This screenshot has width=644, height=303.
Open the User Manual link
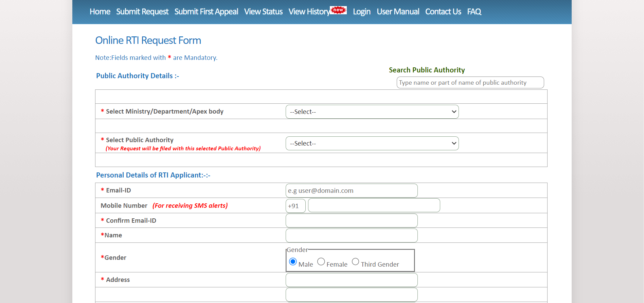[398, 12]
